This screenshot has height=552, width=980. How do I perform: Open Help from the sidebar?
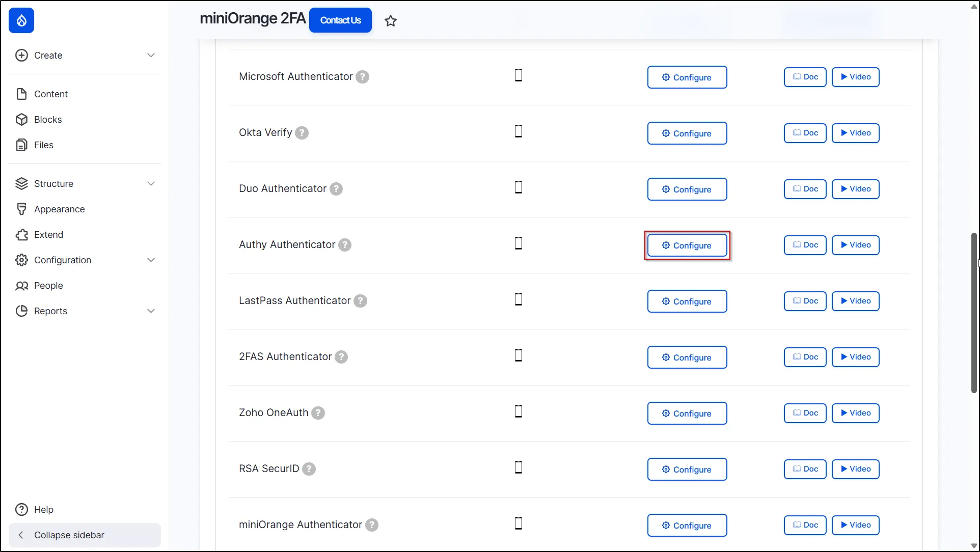click(85, 510)
